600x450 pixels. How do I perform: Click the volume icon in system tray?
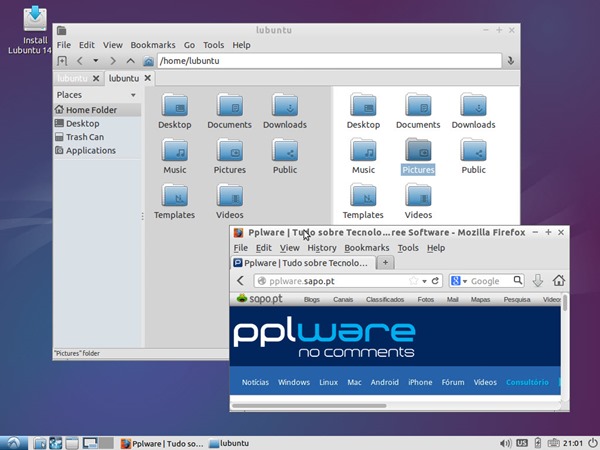505,443
